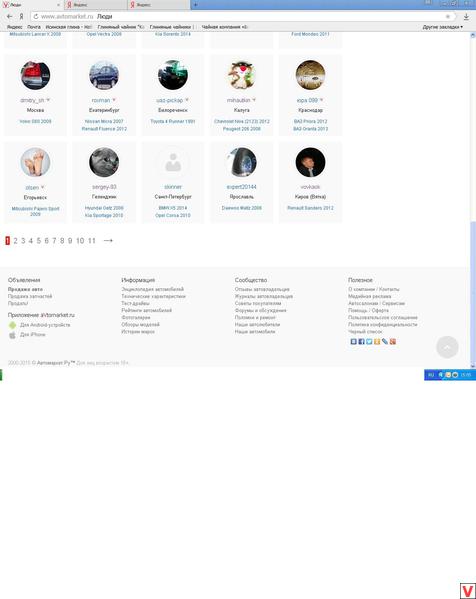Go to page 2 of pagination
476x599 pixels.
pyautogui.click(x=15, y=241)
